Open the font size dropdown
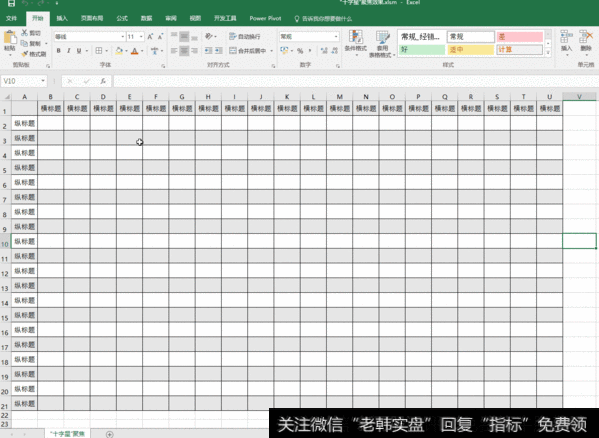Viewport: 599px width, 438px height. (141, 37)
